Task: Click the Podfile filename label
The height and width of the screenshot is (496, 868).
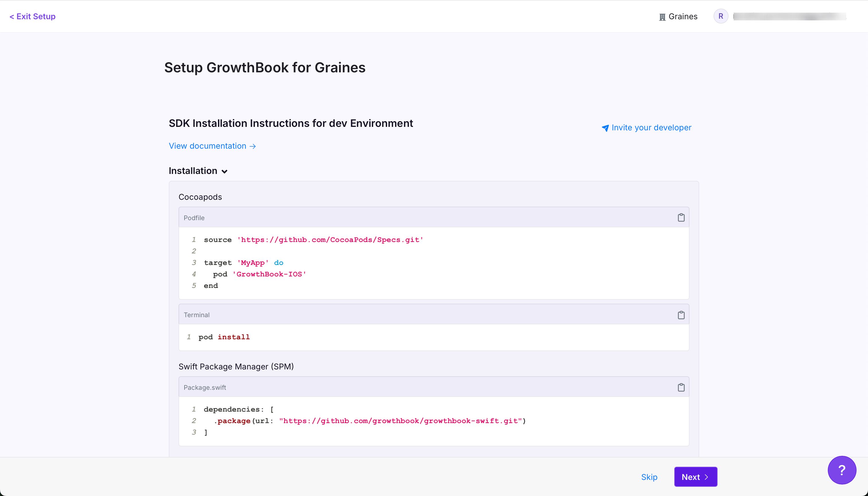Action: pos(194,218)
